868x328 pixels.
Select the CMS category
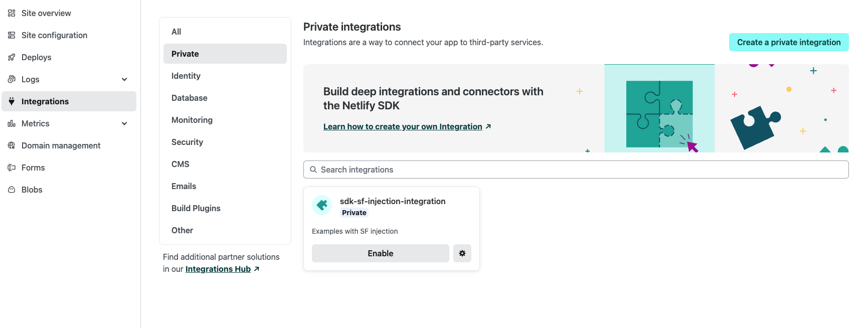click(x=225, y=164)
